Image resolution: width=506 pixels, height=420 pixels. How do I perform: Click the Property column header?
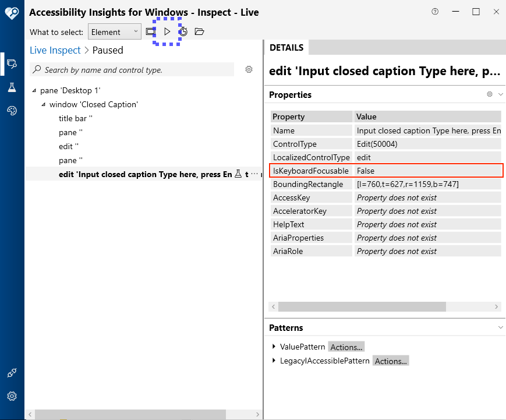pos(312,117)
